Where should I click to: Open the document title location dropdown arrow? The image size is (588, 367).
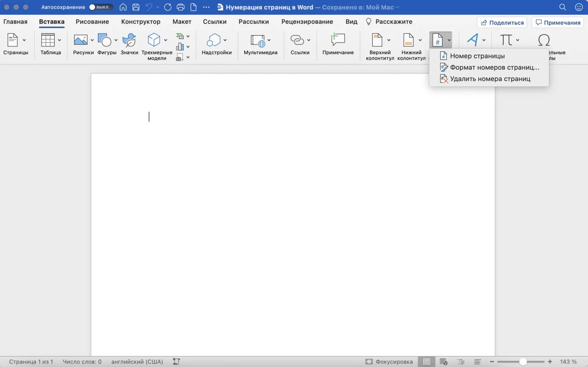point(397,7)
